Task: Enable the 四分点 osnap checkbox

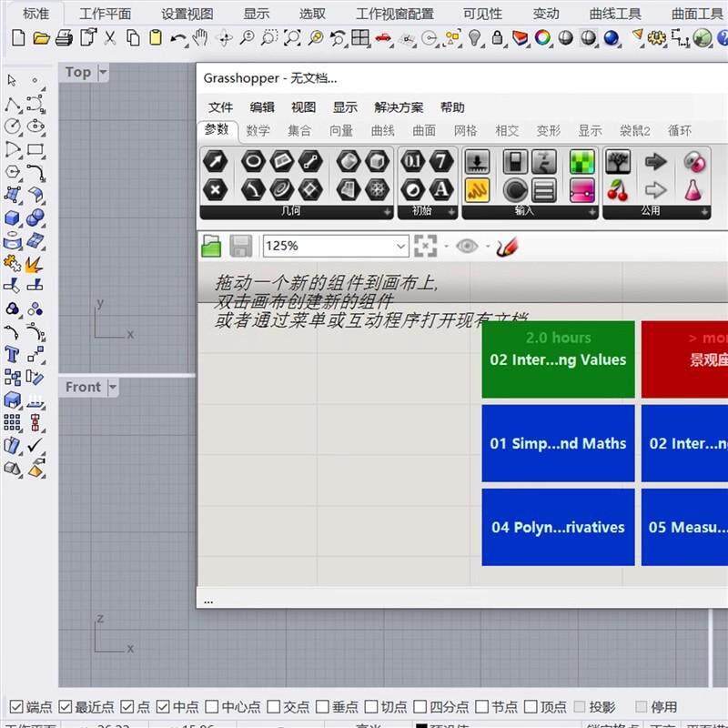Action: (420, 707)
